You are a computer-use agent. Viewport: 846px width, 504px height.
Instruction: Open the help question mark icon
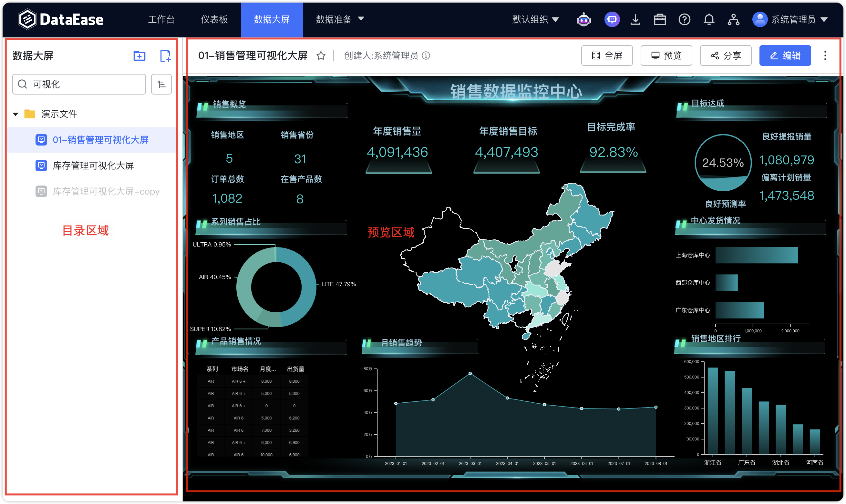click(684, 19)
